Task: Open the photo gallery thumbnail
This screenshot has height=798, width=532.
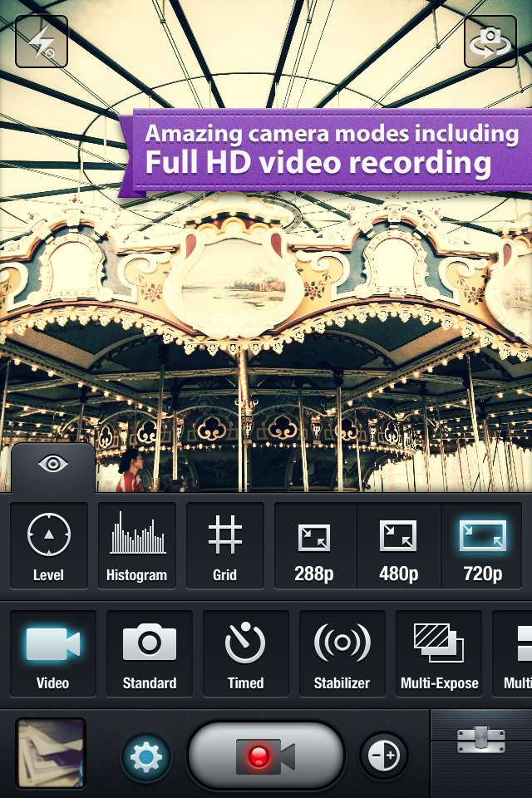Action: click(x=51, y=754)
